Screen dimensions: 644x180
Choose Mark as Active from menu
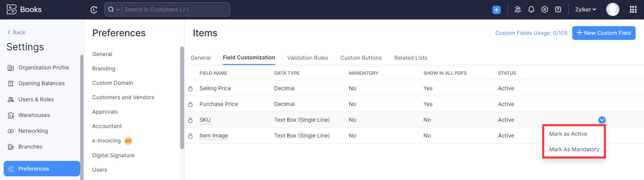[568, 134]
